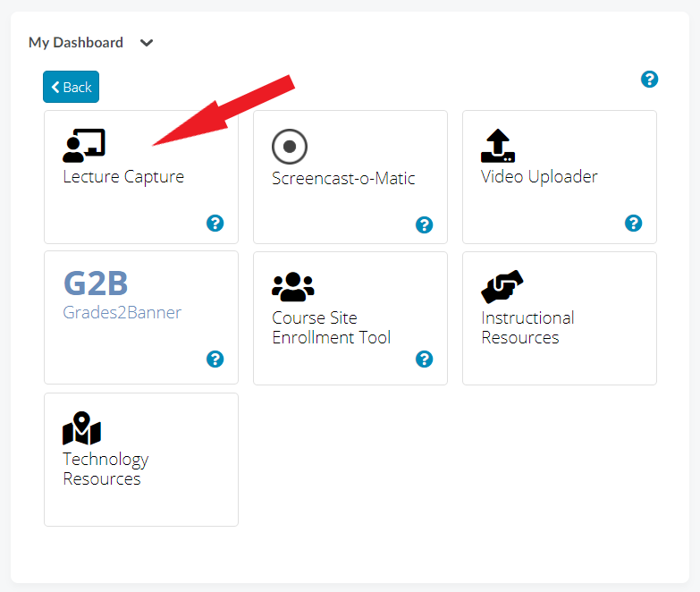Go back using the Back button
The width and height of the screenshot is (700, 592).
[71, 87]
